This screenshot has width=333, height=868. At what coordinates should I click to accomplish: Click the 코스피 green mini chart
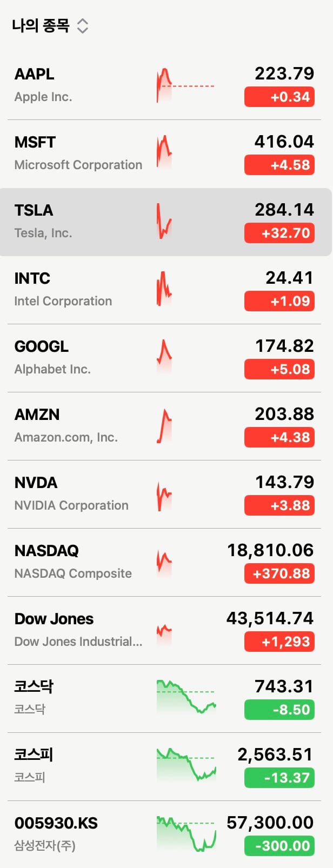tap(186, 765)
